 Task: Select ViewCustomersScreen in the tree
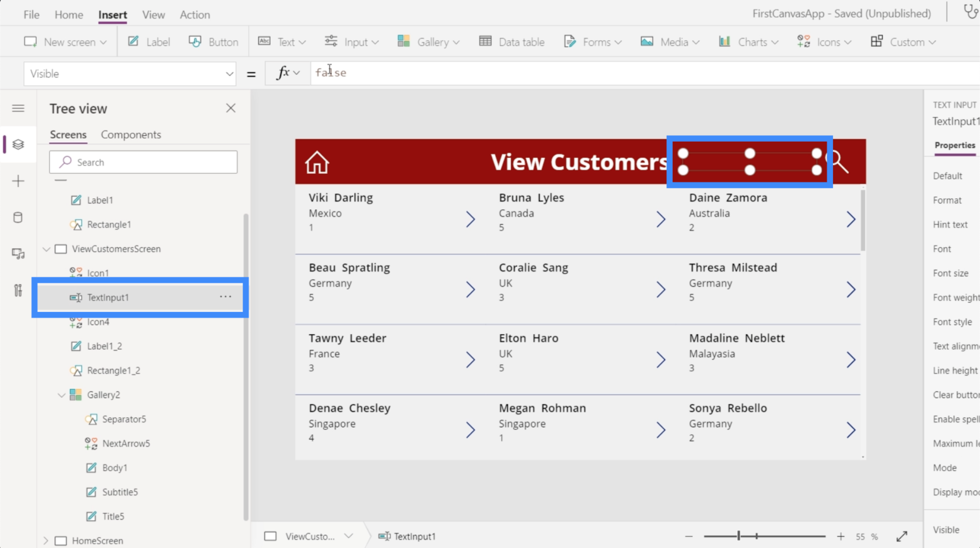[x=116, y=249]
